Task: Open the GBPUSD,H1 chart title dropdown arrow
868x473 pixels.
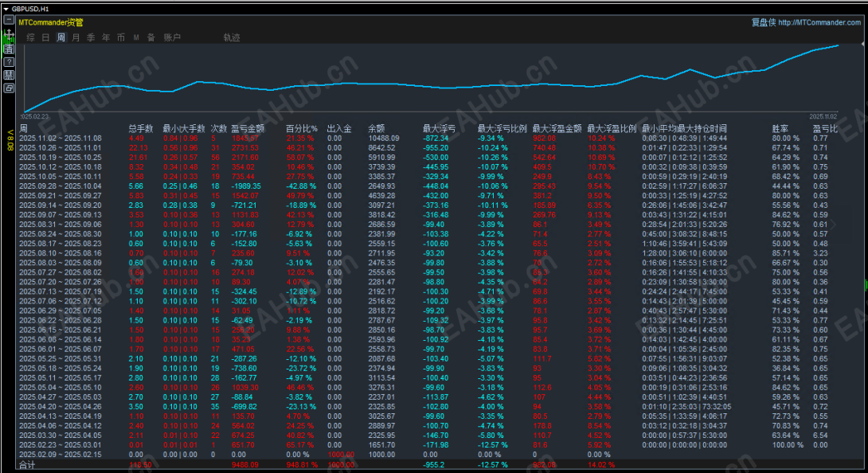Action: click(x=6, y=9)
